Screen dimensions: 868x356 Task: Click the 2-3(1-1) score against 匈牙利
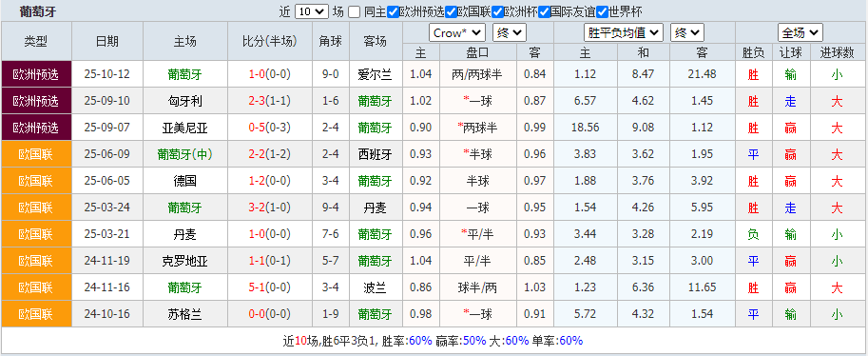[270, 101]
